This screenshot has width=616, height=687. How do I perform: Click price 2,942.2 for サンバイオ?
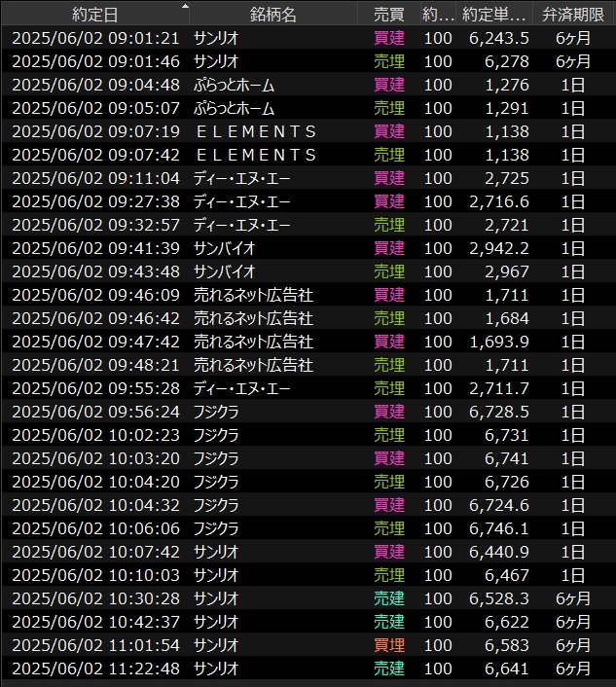(x=499, y=248)
